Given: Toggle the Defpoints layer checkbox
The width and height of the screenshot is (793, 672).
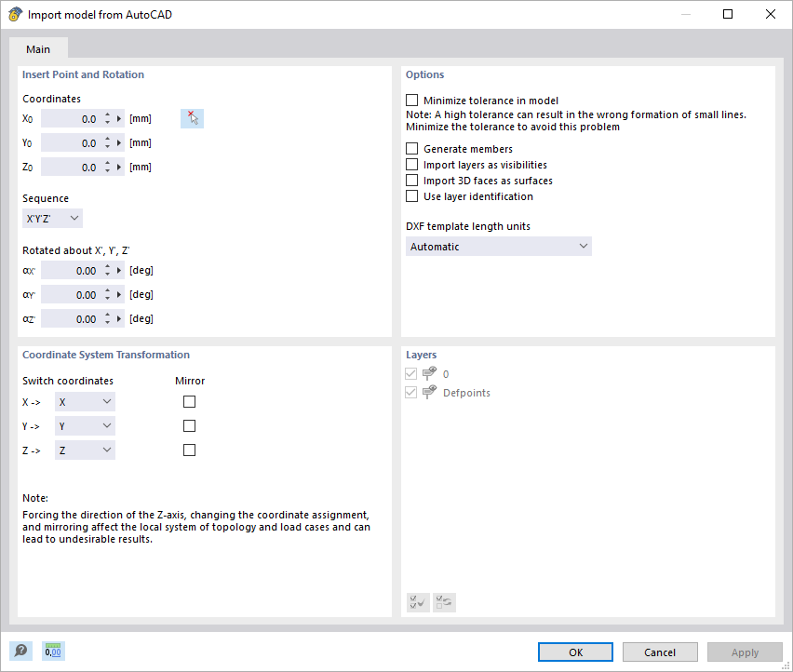Looking at the screenshot, I should click(x=411, y=393).
